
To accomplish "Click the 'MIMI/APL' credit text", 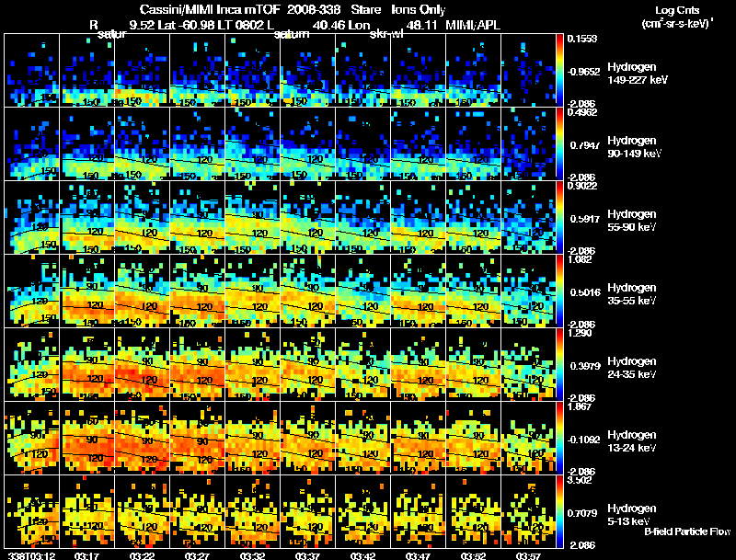I will point(473,25).
